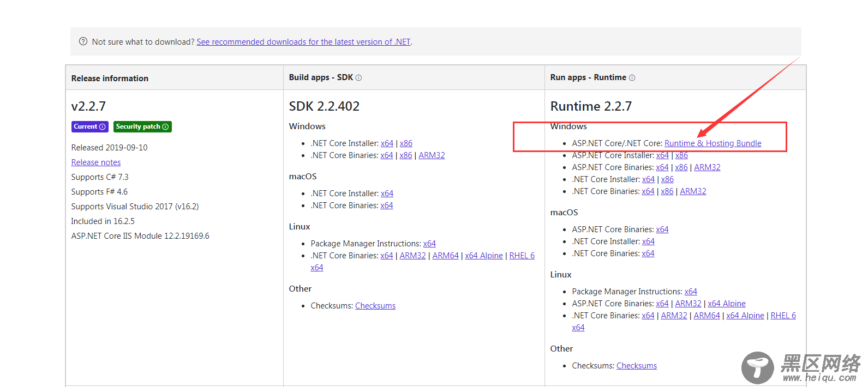
Task: Download Runtime Linux ASP.NET Core Binaries ARM32
Action: (688, 304)
